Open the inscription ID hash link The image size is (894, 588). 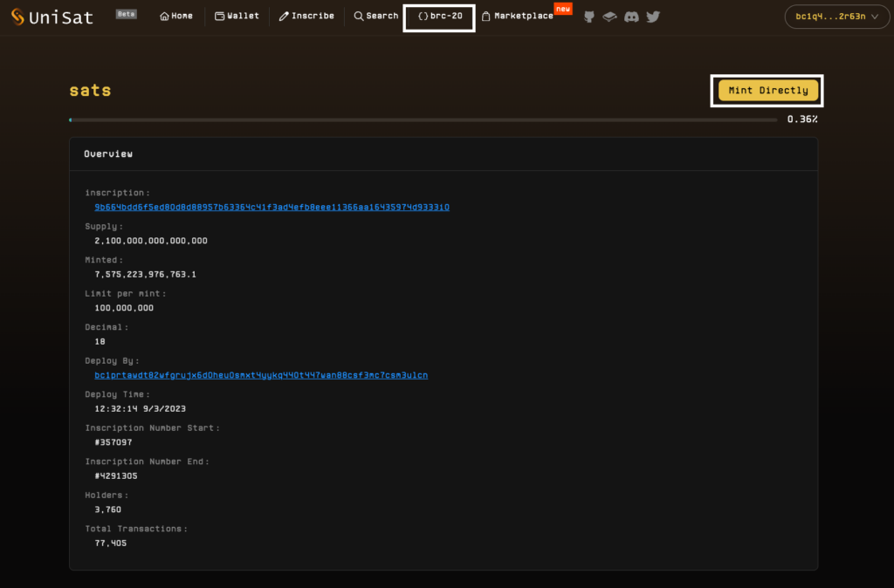pyautogui.click(x=272, y=208)
